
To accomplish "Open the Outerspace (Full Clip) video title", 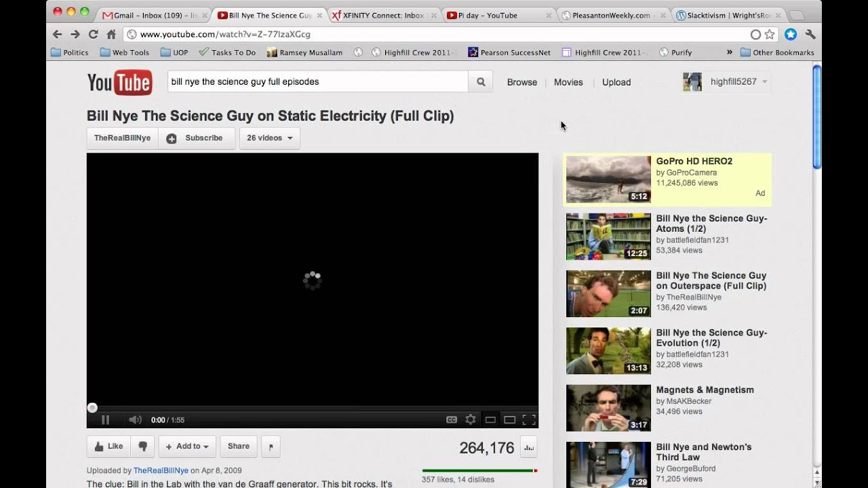I will pyautogui.click(x=711, y=281).
